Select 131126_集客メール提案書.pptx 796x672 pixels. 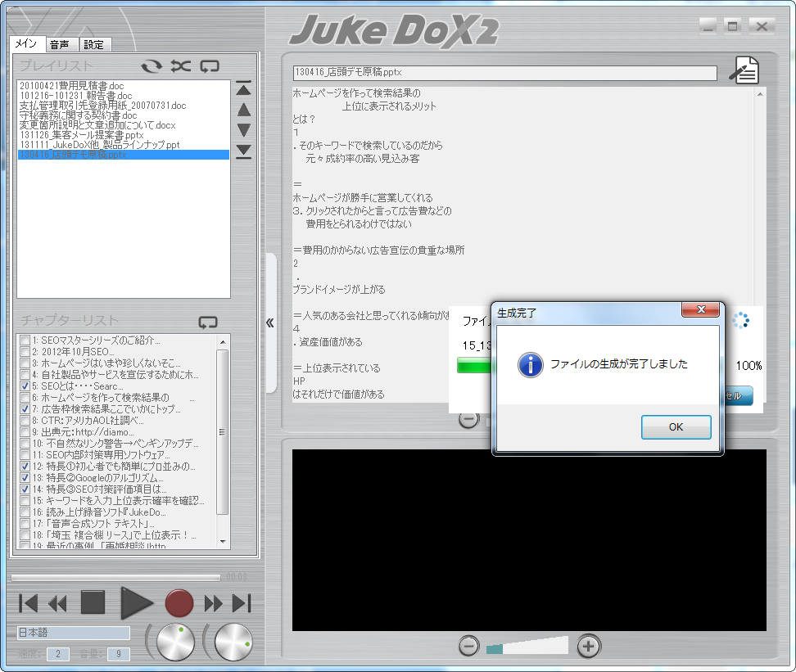pyautogui.click(x=124, y=135)
